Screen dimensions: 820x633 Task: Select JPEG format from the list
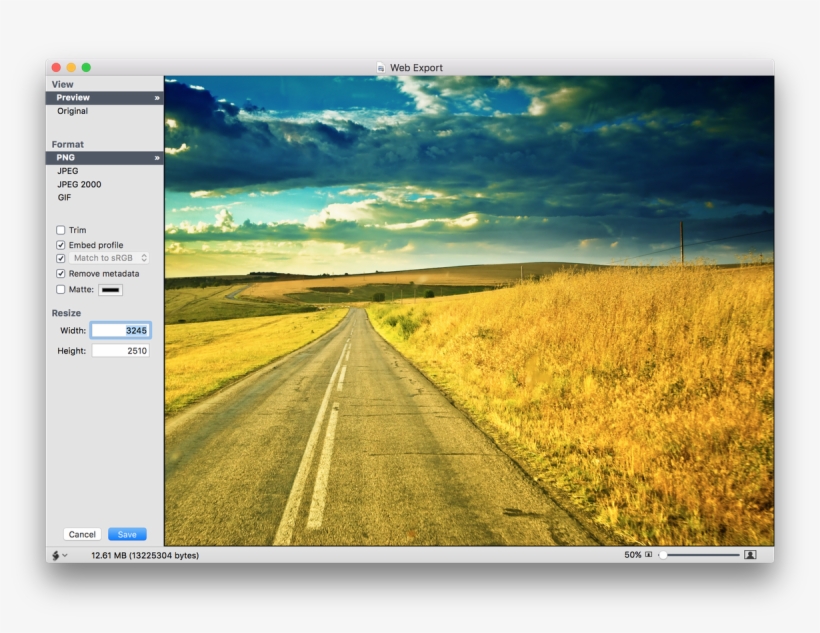tap(68, 171)
